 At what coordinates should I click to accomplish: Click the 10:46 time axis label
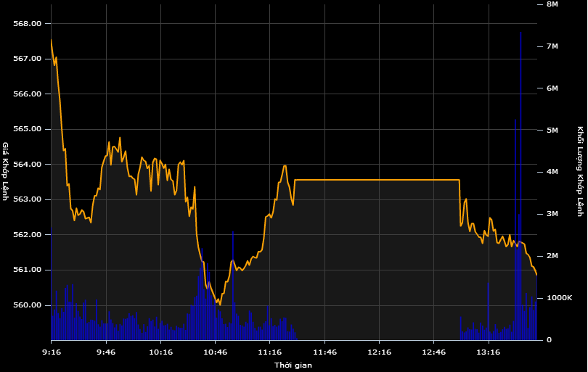coord(215,352)
